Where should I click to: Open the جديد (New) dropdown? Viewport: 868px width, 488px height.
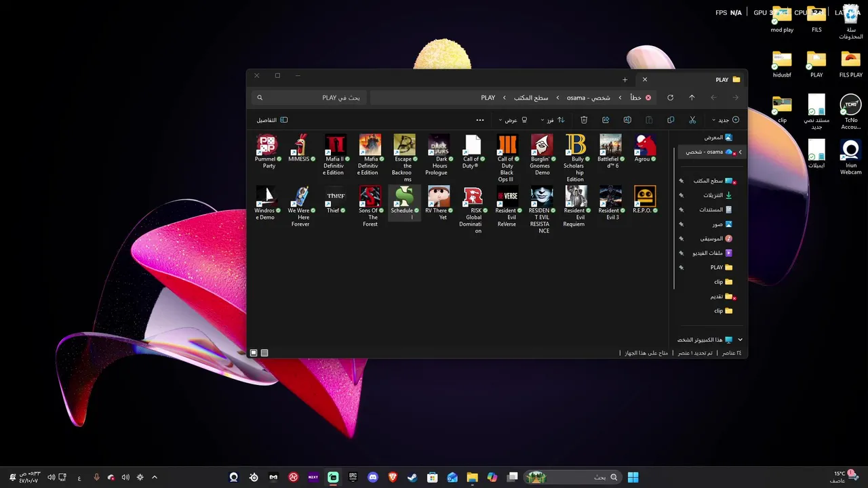tap(724, 120)
